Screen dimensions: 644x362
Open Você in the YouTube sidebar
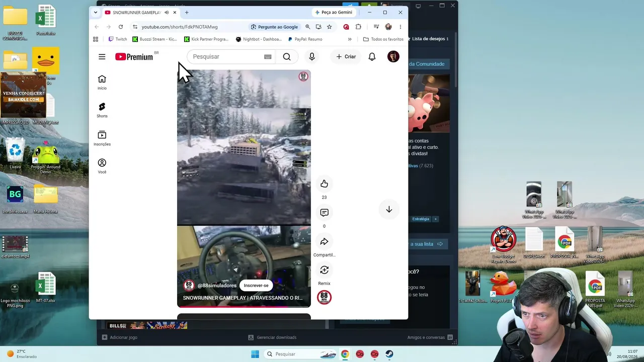tap(102, 166)
